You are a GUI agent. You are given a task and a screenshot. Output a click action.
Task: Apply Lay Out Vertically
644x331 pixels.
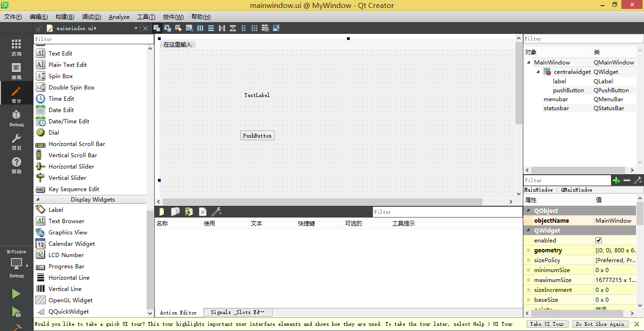tap(211, 28)
